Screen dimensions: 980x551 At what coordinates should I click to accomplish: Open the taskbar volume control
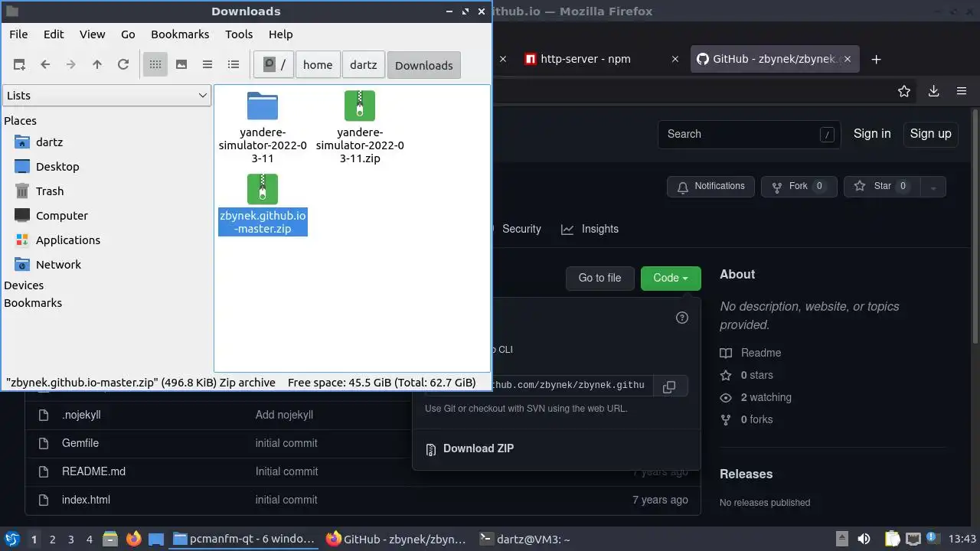(864, 539)
